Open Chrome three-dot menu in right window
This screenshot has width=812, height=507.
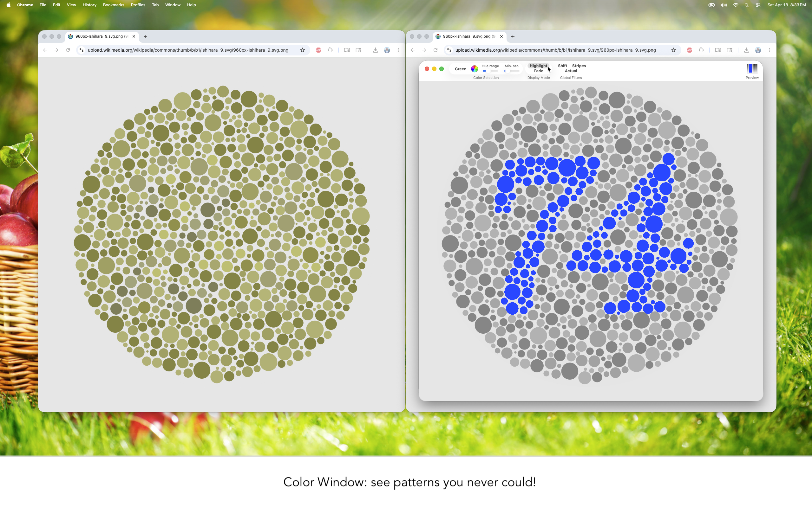[769, 50]
